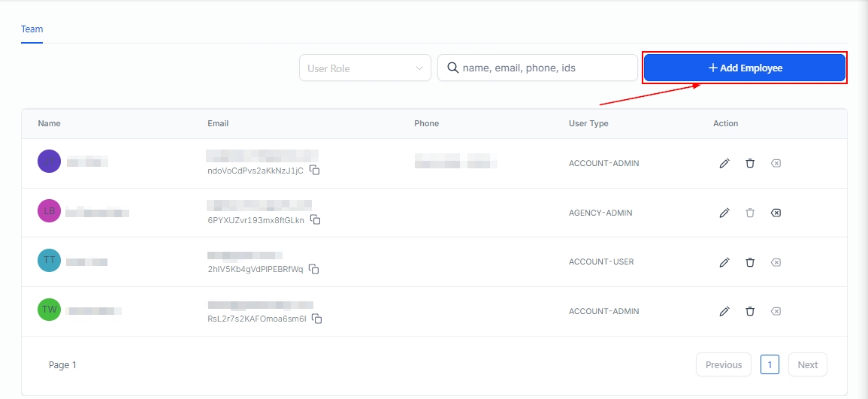Copy the ID RsL2r7s2KAFOmoa6sm6I
Screen dimensions: 868x399
coord(317,319)
